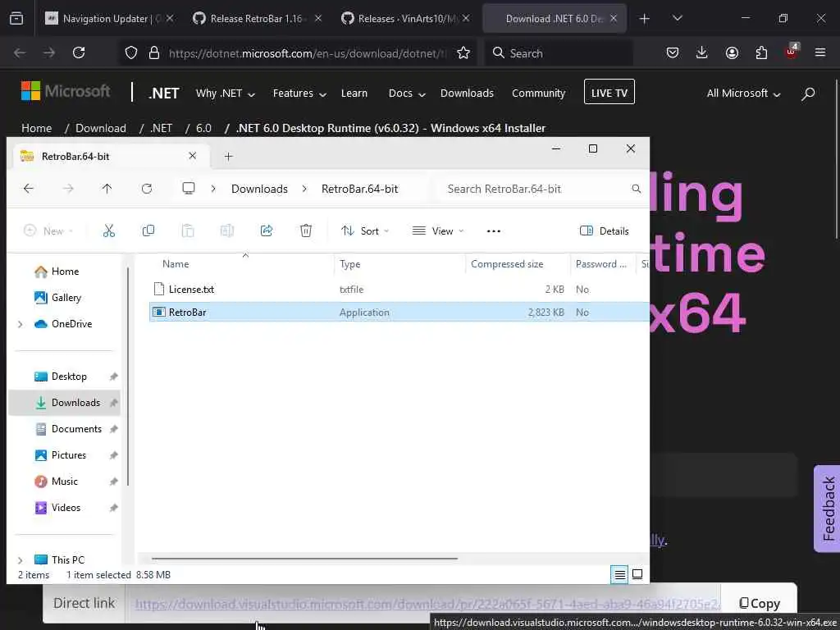This screenshot has width=840, height=630.
Task: Click the horizontal scrollbar in file list
Action: coord(304,558)
